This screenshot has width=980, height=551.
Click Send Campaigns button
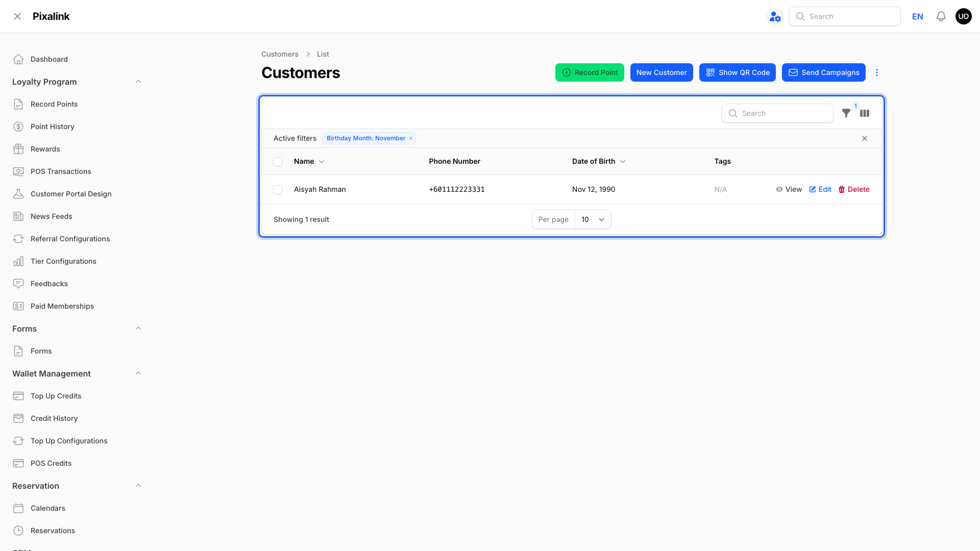pos(824,72)
